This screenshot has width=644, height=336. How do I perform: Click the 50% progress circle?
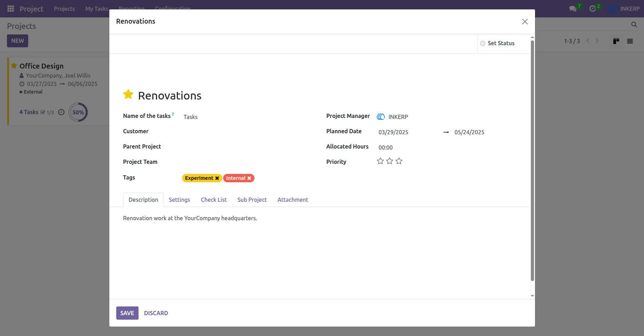tap(78, 112)
